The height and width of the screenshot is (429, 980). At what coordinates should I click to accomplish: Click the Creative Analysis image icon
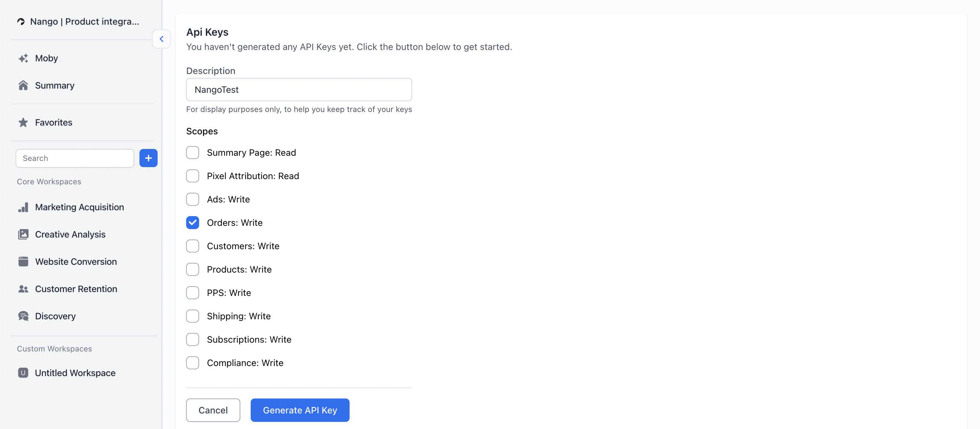23,234
